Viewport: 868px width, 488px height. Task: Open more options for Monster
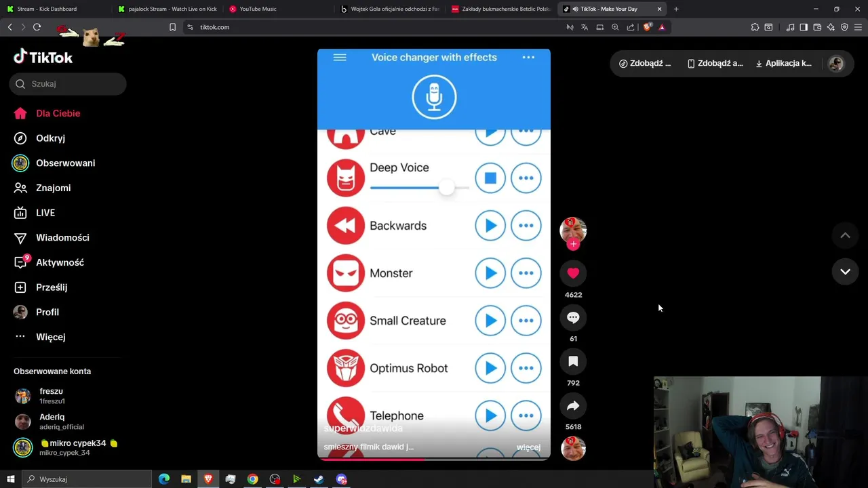pos(526,273)
